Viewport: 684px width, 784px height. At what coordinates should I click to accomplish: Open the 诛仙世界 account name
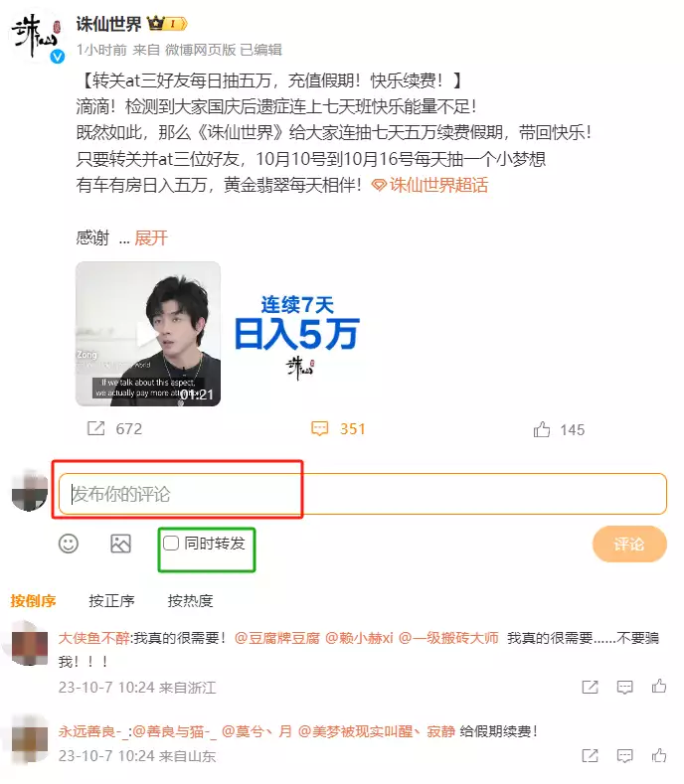109,24
